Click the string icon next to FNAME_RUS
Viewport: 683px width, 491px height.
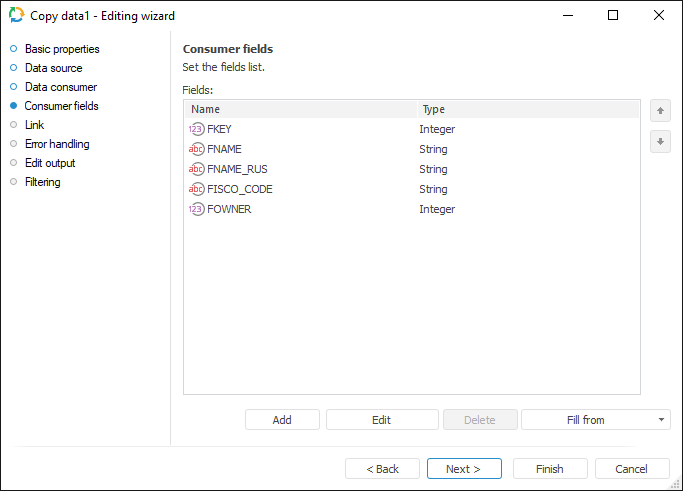[196, 169]
